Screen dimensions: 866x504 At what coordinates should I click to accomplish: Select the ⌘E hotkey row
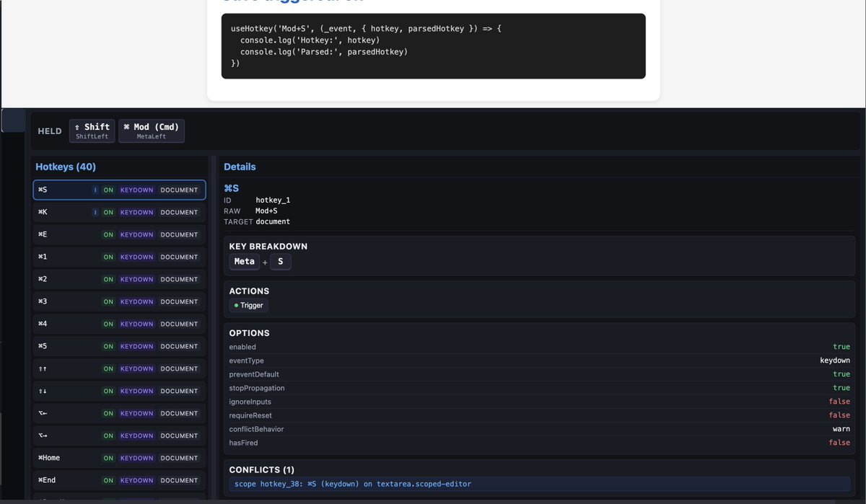(x=119, y=234)
